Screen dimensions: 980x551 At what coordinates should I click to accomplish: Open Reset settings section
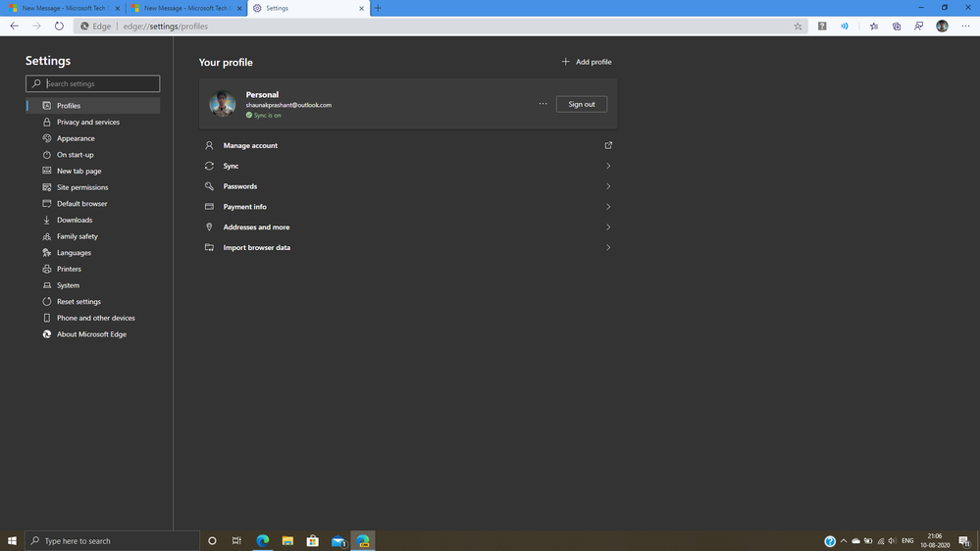point(93,302)
